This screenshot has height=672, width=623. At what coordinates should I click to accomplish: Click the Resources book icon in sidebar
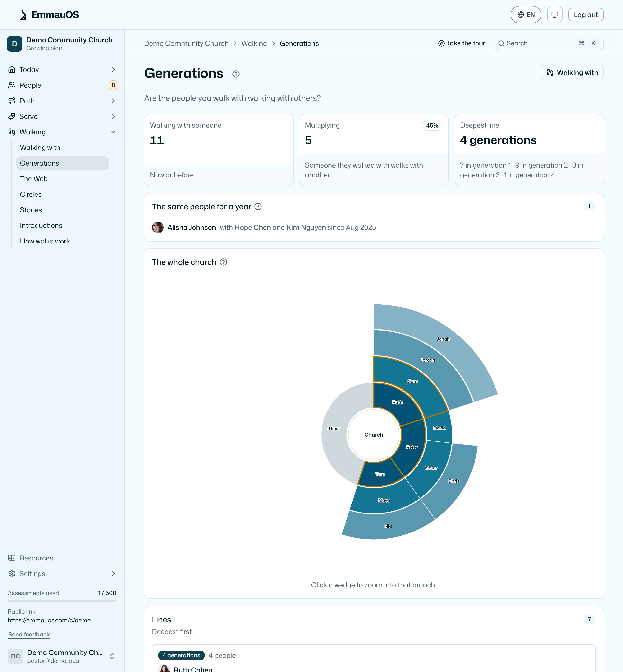(x=12, y=558)
